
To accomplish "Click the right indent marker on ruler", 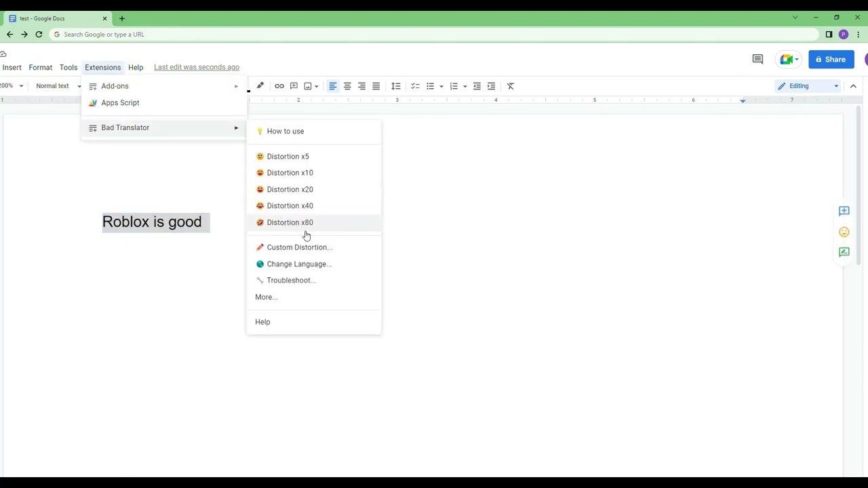I will (x=743, y=100).
